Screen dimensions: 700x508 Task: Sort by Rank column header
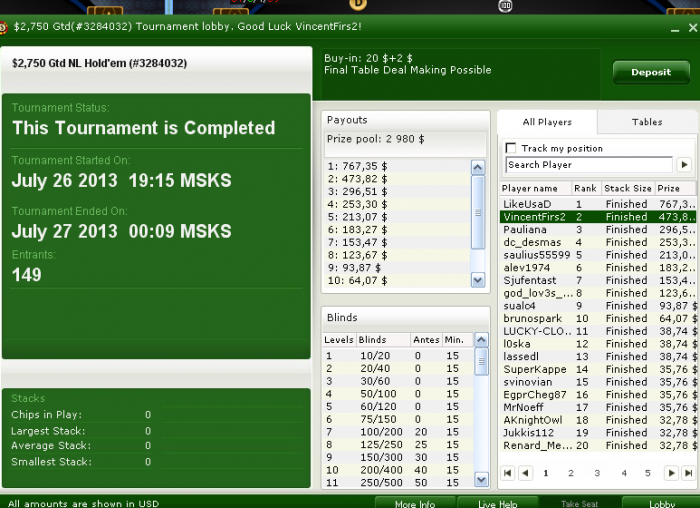pos(586,188)
